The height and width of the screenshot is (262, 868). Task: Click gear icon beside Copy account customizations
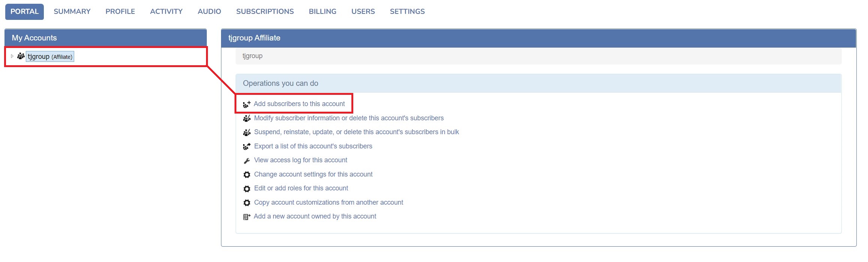(247, 203)
